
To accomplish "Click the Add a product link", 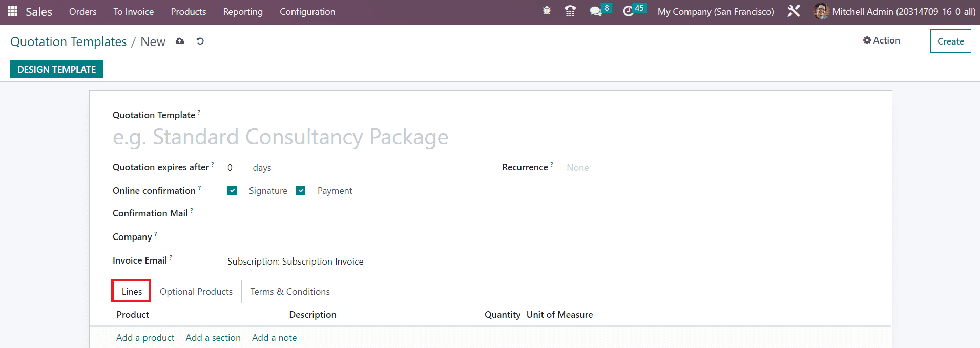I will pyautogui.click(x=145, y=338).
